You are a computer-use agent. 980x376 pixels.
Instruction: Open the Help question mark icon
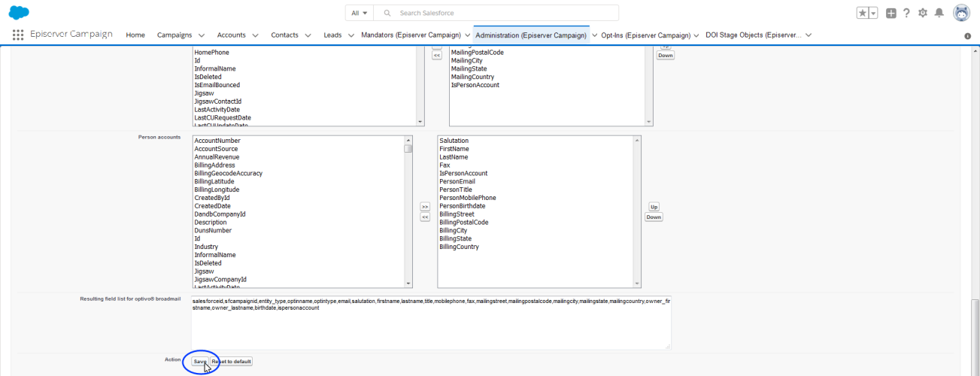pyautogui.click(x=906, y=13)
